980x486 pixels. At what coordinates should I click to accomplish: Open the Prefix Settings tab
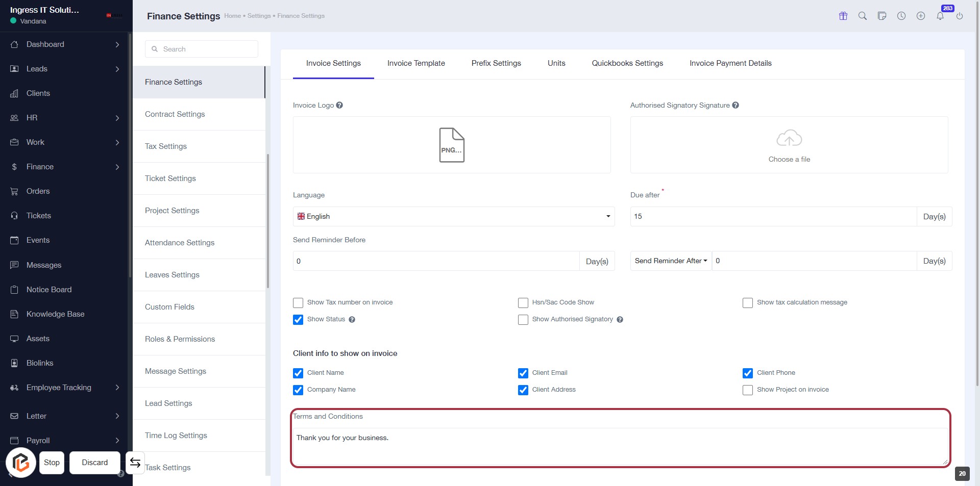click(x=496, y=63)
